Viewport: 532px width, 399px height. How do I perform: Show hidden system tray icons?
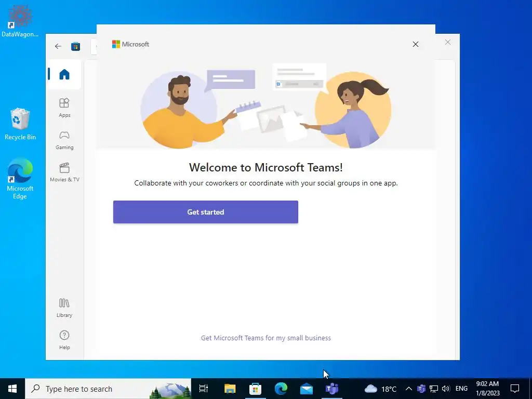(408, 389)
